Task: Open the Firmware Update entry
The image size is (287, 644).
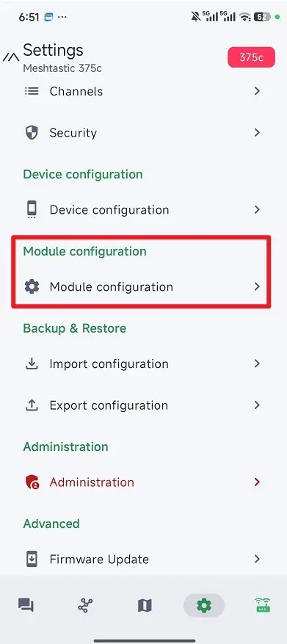Action: [x=143, y=559]
